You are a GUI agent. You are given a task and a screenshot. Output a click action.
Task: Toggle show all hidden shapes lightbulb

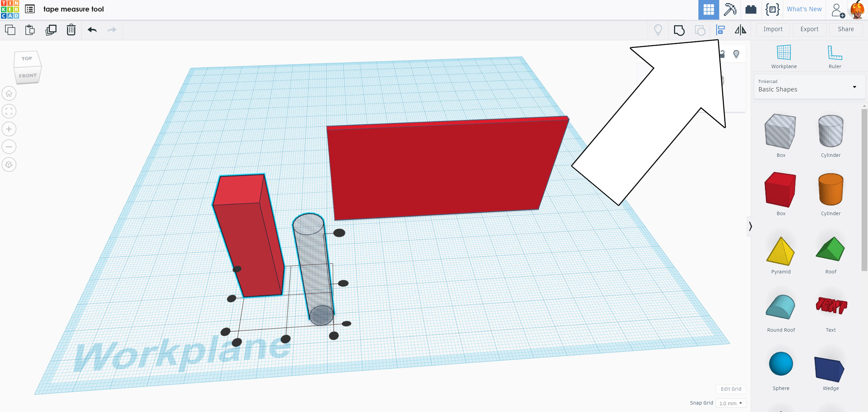click(658, 30)
